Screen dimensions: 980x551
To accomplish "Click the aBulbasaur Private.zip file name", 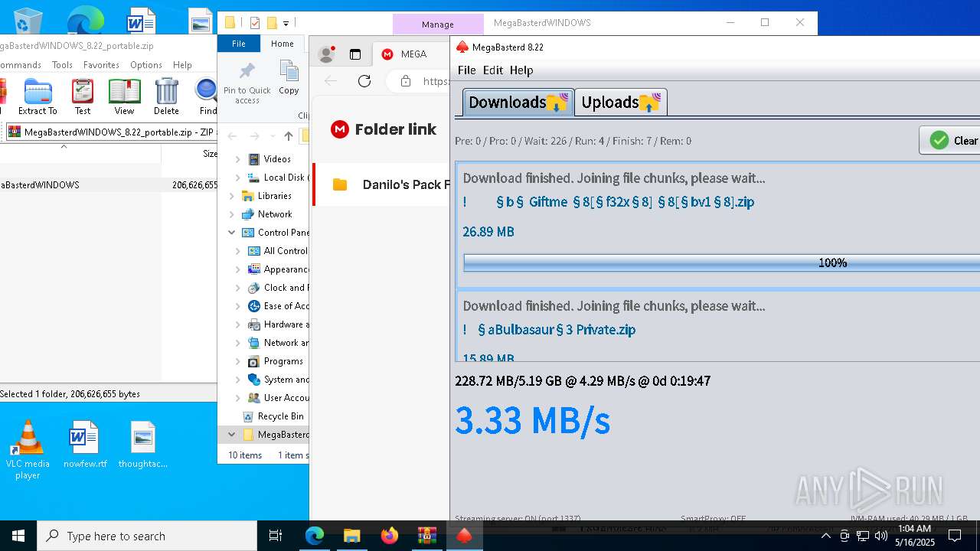I will coord(549,330).
